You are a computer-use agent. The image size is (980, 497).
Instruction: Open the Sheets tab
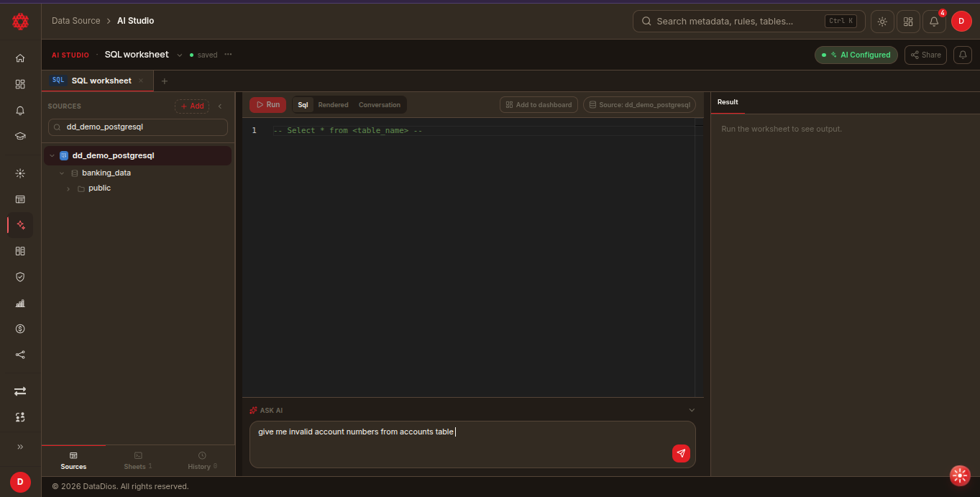[x=138, y=461]
